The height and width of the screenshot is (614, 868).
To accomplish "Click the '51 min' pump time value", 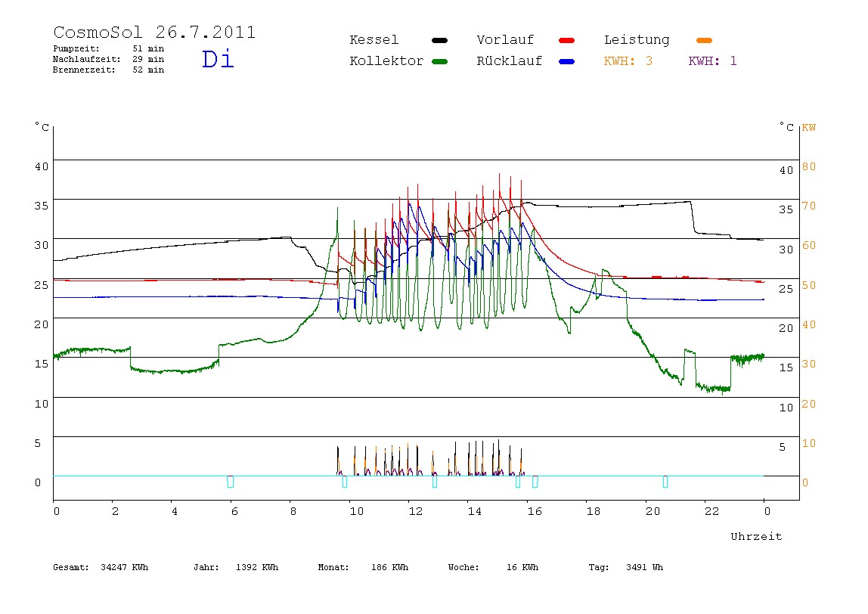I will (x=148, y=48).
